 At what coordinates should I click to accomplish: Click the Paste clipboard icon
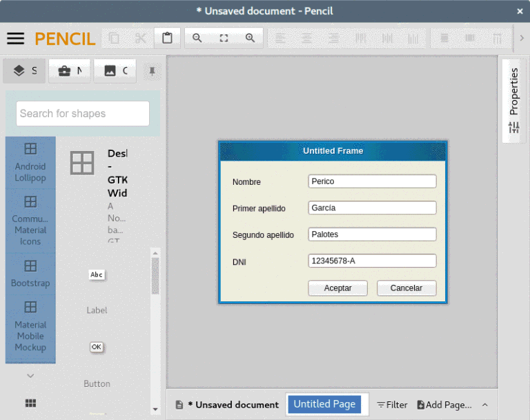tap(167, 39)
